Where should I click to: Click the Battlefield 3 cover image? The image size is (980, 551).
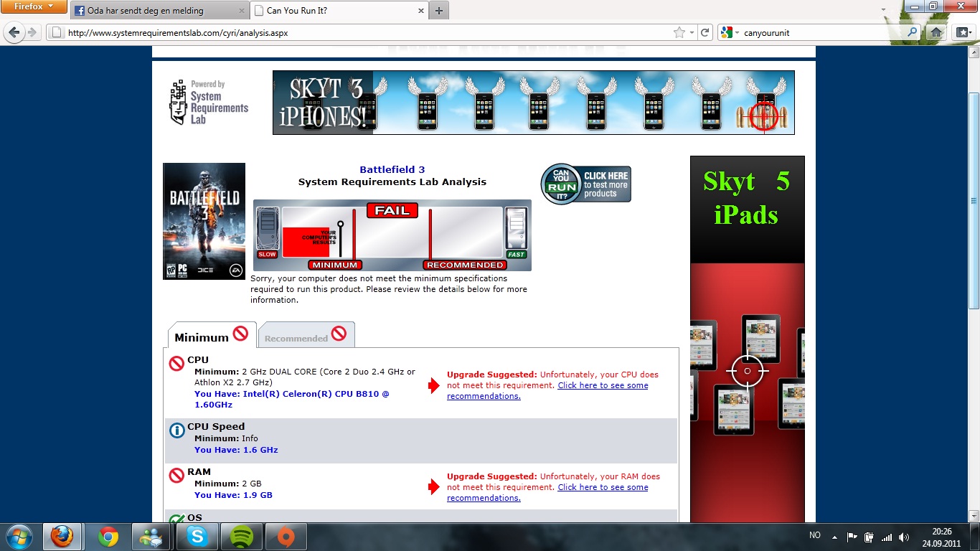coord(204,221)
